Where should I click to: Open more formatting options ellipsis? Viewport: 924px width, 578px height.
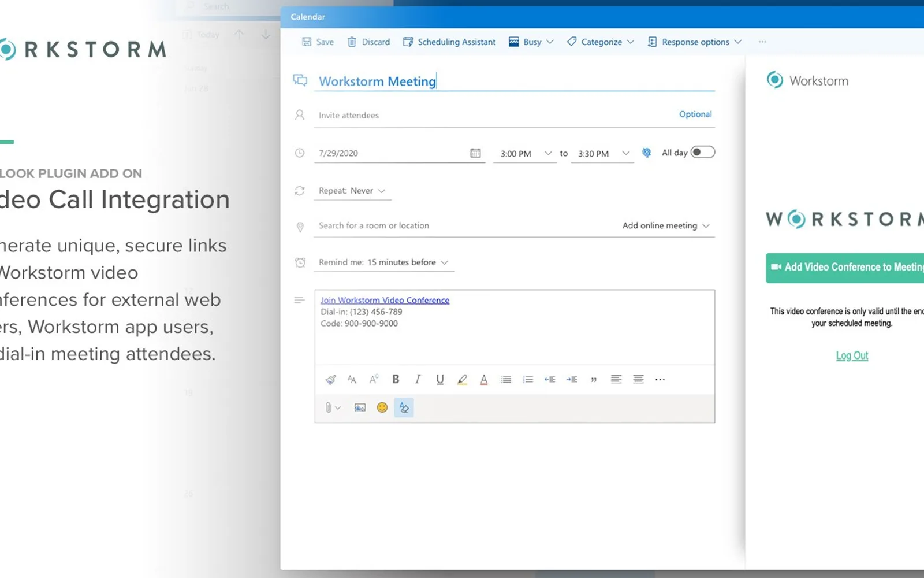click(x=660, y=380)
